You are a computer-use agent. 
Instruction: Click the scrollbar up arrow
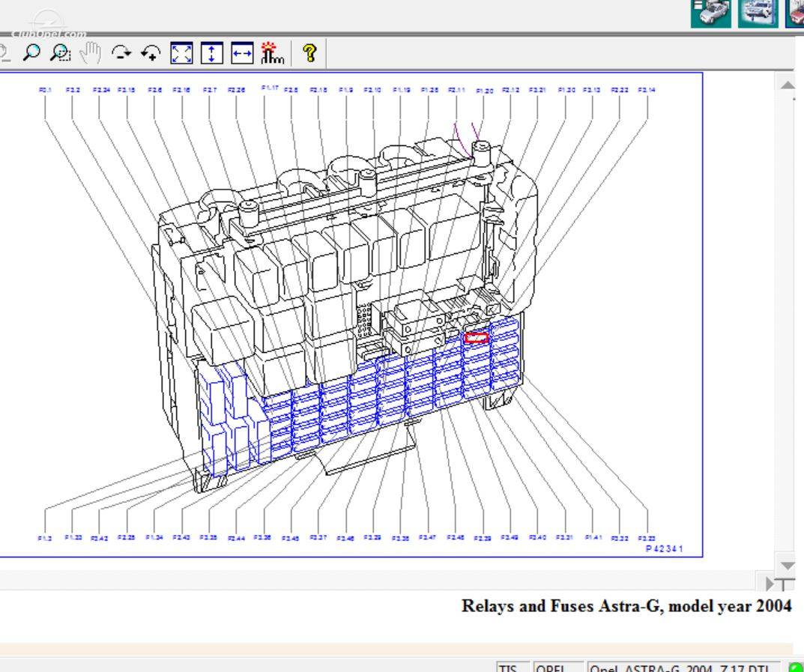click(788, 85)
